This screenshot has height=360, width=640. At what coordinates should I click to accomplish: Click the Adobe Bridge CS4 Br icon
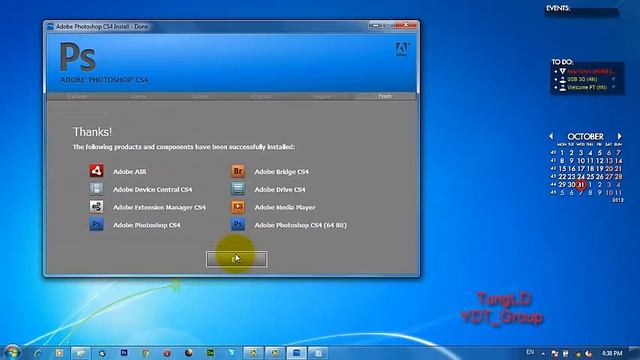click(238, 171)
